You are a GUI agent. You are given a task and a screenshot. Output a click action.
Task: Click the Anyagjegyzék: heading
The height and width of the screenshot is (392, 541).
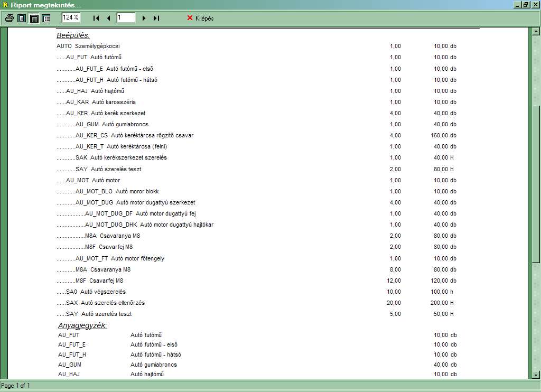coord(82,325)
